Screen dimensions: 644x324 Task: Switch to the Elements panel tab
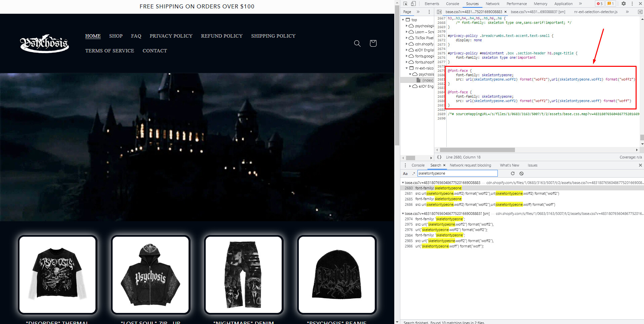[x=432, y=4]
